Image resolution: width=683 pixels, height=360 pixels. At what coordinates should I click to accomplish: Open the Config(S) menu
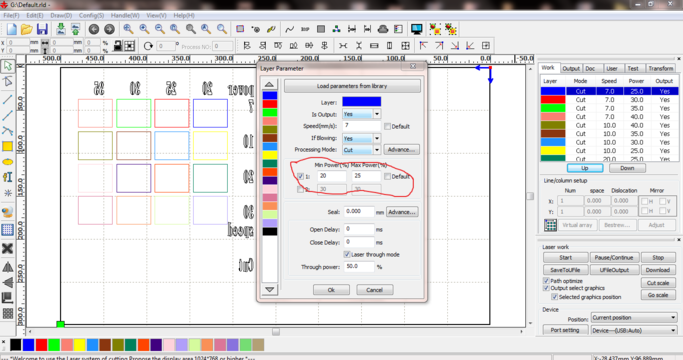(x=91, y=15)
